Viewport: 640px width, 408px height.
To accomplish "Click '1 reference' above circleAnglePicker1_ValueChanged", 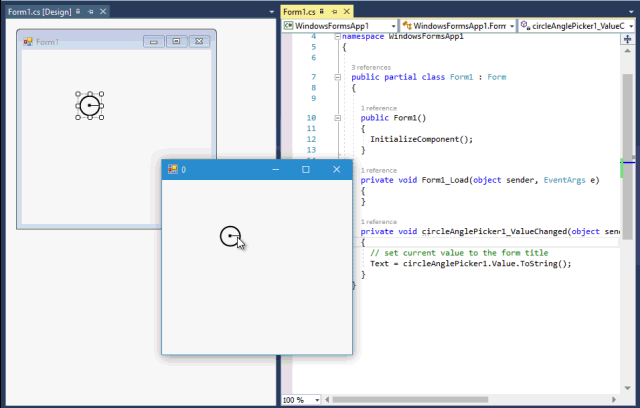I will (x=379, y=222).
